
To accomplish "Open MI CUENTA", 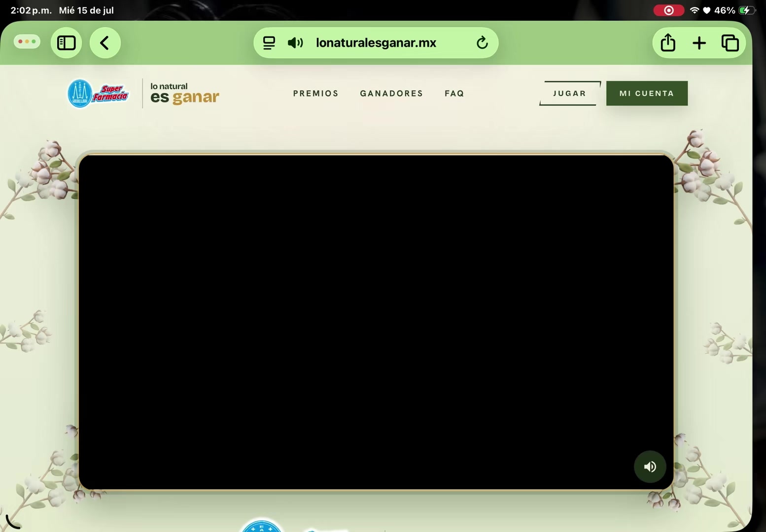I will [647, 94].
